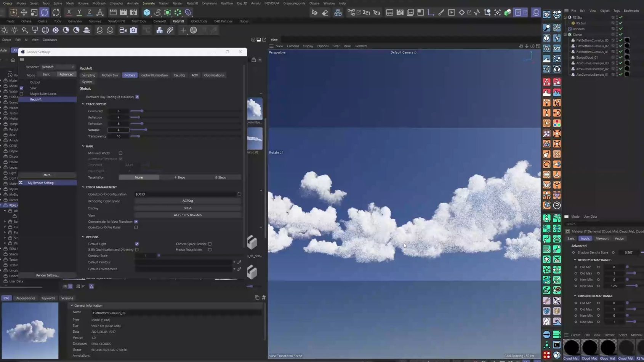Click the plus icon in Redshift shelf
The image size is (644, 362).
click(x=183, y=30)
